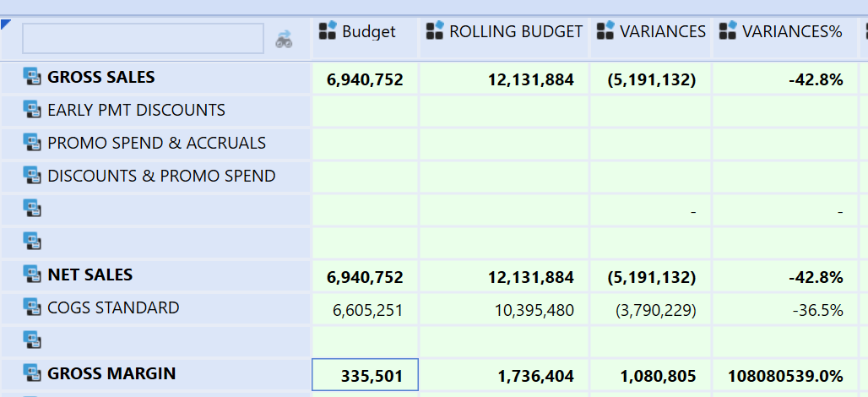Click the VARIANCES column header icon
868x397 pixels.
[605, 32]
